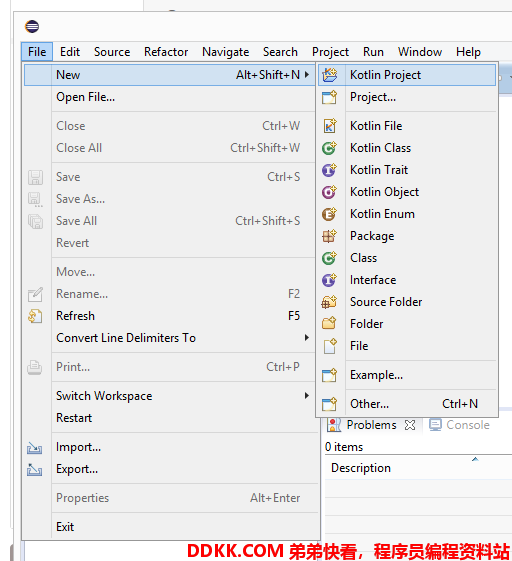Open the Refactor menu
The image size is (512, 561).
pyautogui.click(x=166, y=52)
